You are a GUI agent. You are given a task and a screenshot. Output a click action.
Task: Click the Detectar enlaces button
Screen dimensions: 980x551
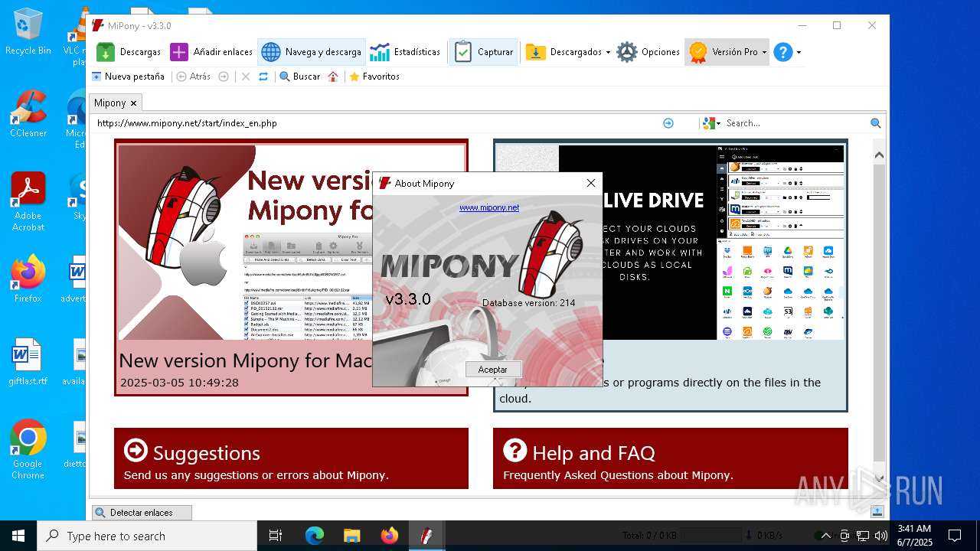tap(142, 513)
